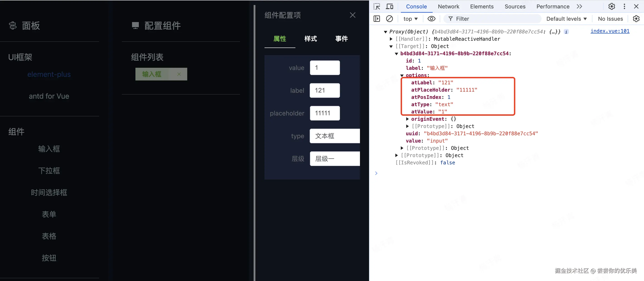Click the live expression eye icon
644x281 pixels.
tap(431, 19)
